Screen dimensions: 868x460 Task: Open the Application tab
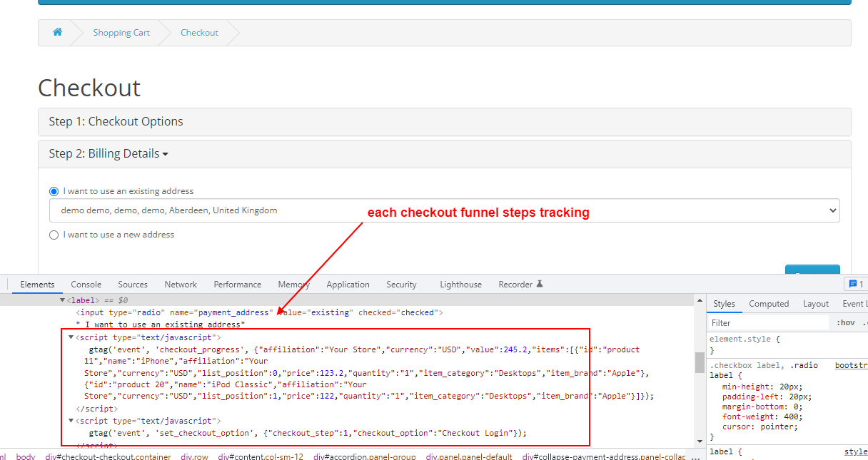348,284
